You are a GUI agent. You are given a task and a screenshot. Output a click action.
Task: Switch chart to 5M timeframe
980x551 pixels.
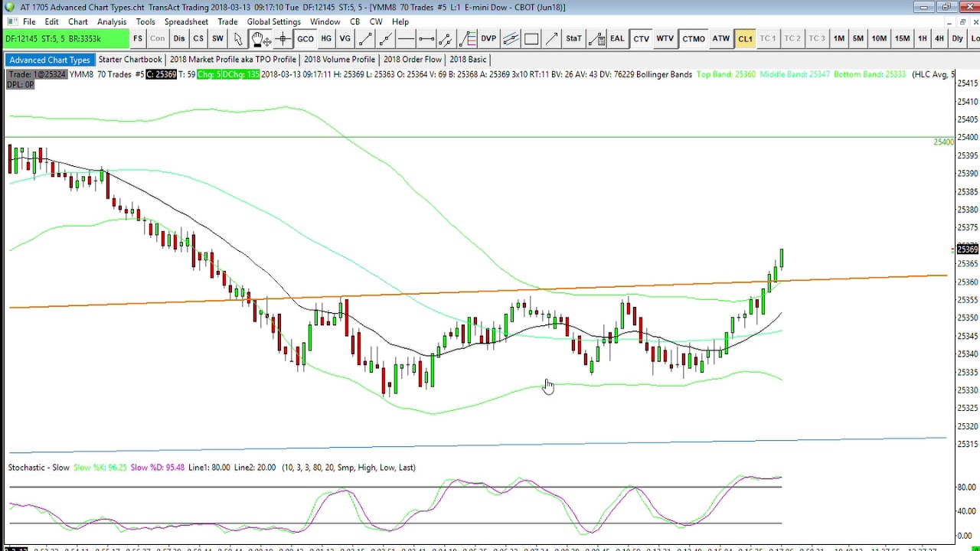click(858, 38)
